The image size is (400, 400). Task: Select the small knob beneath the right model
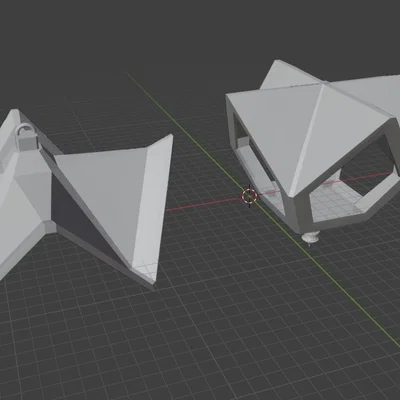[x=310, y=237]
